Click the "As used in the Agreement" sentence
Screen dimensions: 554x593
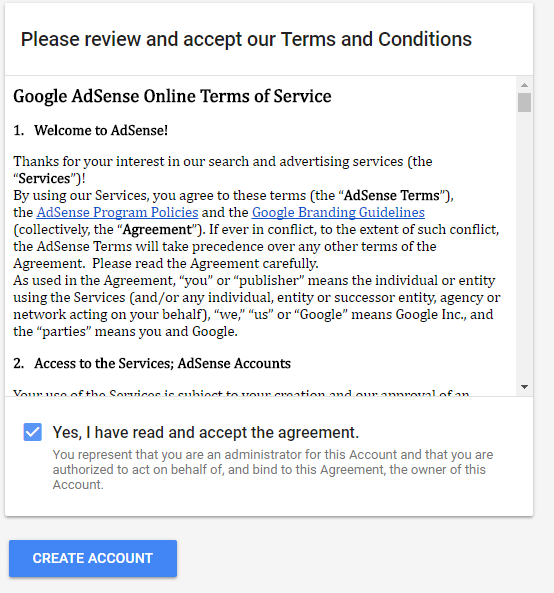[x=254, y=281]
